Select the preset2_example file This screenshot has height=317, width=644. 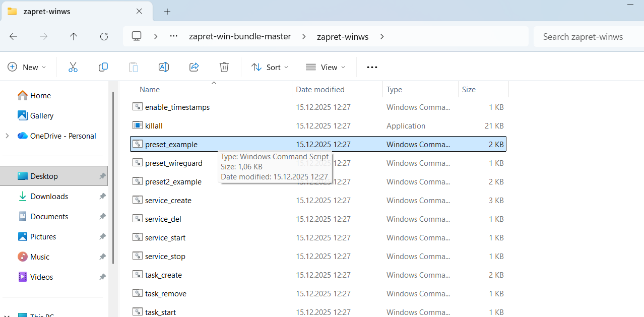[318, 181]
